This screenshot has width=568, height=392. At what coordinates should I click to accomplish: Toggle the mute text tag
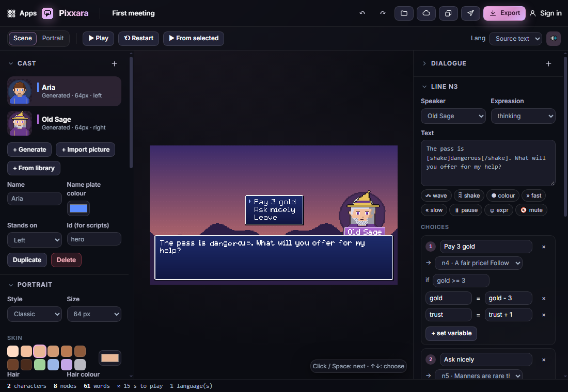click(531, 210)
